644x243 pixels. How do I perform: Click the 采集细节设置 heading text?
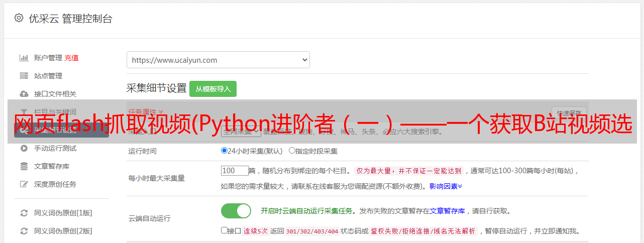tap(157, 88)
